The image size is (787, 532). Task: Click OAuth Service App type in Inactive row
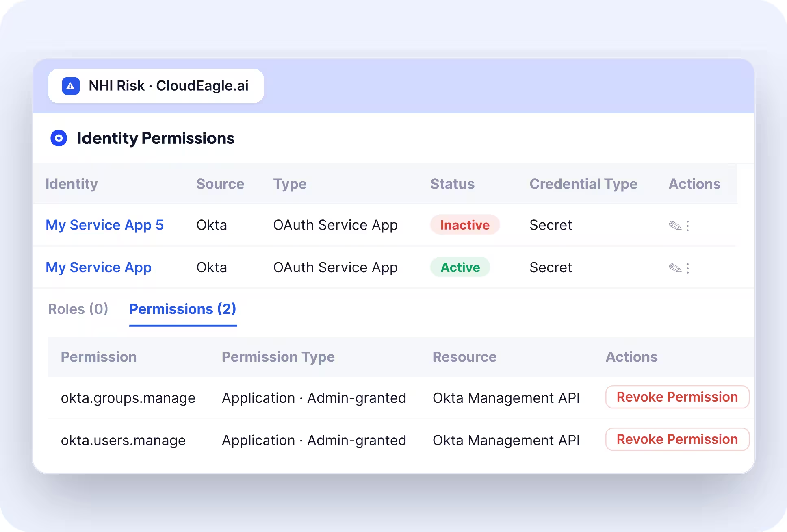[x=335, y=225]
